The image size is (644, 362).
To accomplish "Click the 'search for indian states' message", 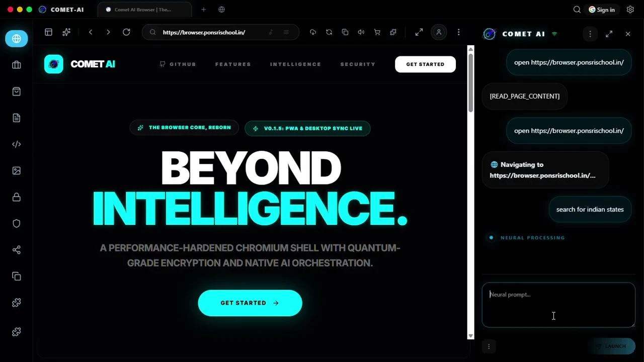I will tap(590, 210).
